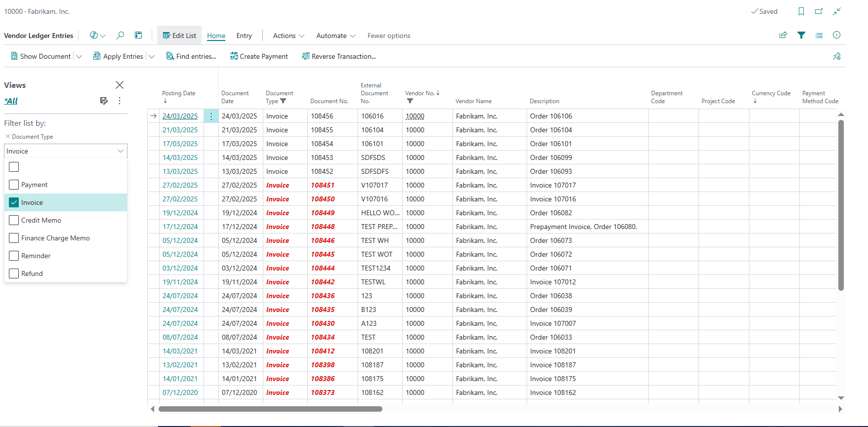The width and height of the screenshot is (868, 427).
Task: Select external document HELLO WO... cell
Action: click(x=380, y=213)
